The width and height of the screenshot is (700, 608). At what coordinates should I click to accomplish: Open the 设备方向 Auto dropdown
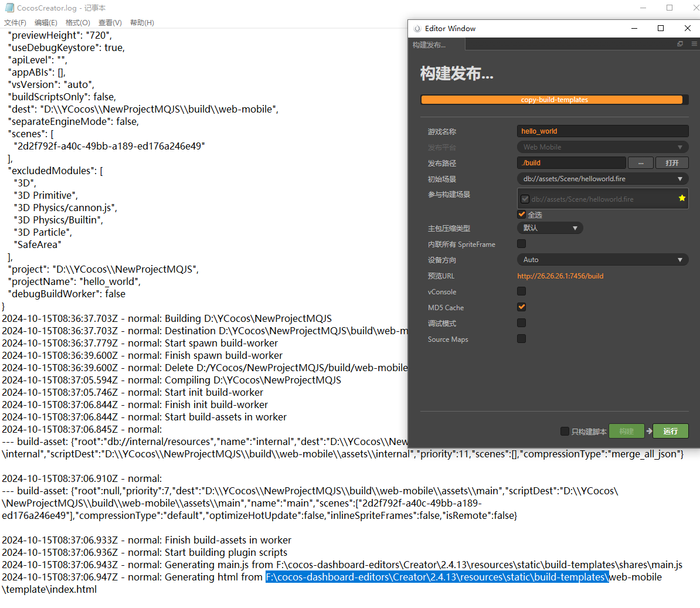click(x=603, y=260)
